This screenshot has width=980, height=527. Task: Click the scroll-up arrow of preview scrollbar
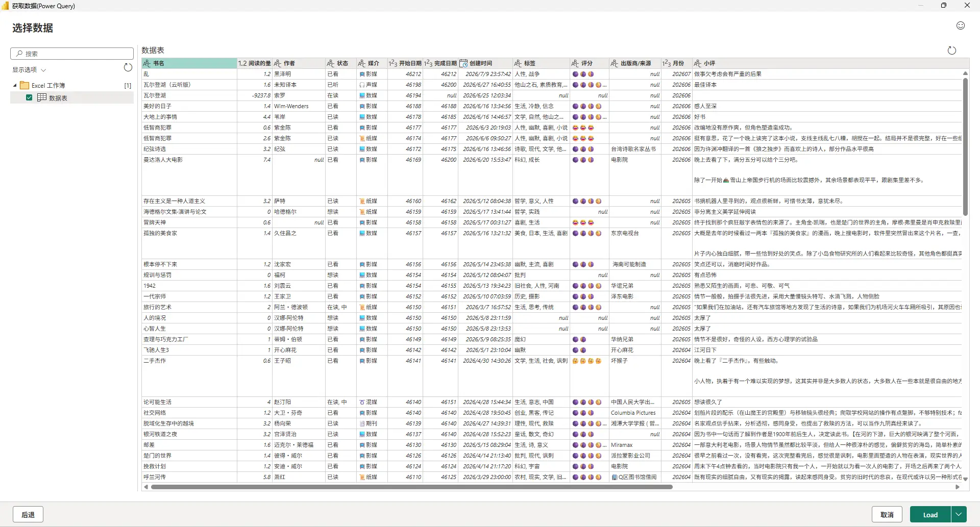click(x=965, y=73)
